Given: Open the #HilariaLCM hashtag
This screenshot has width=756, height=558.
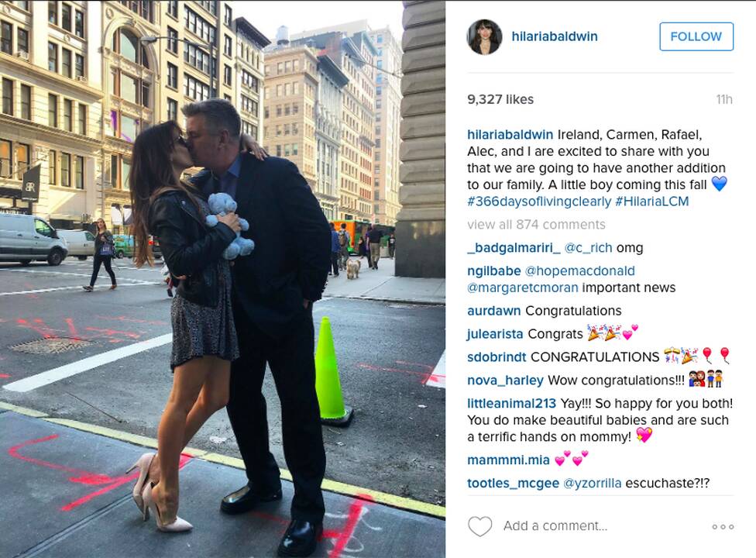Looking at the screenshot, I should (x=652, y=201).
